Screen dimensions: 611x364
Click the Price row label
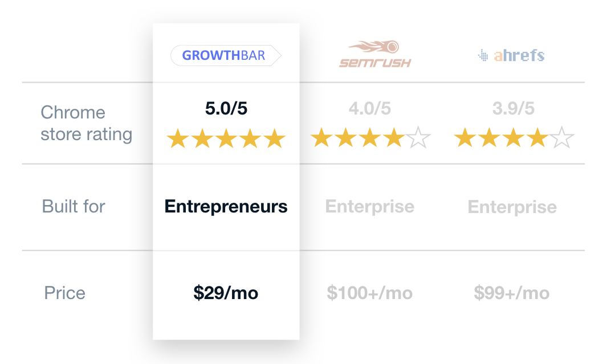pyautogui.click(x=64, y=293)
